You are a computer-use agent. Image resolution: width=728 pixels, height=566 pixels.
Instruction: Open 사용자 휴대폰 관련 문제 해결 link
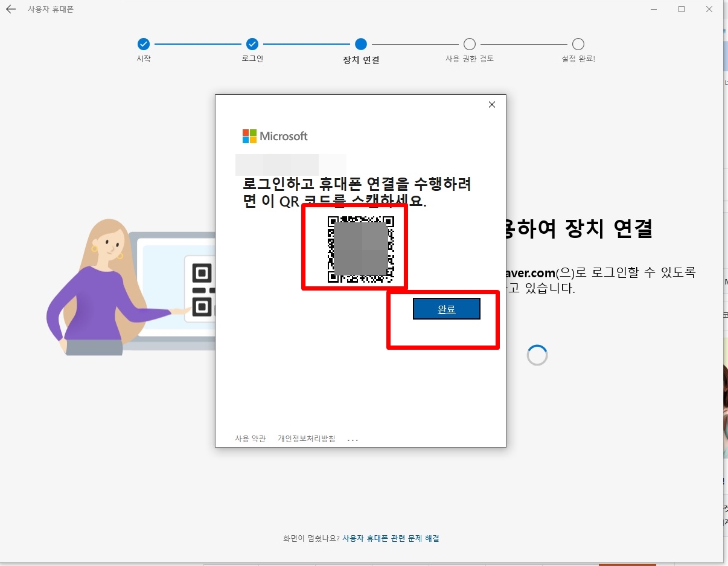click(391, 538)
